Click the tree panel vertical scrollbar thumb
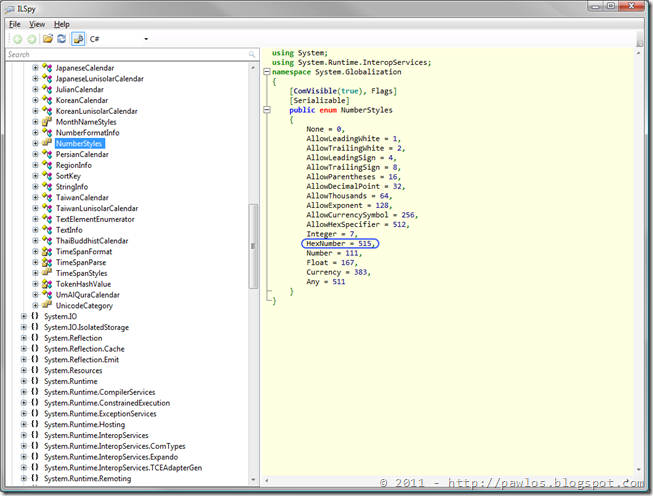 pyautogui.click(x=253, y=246)
